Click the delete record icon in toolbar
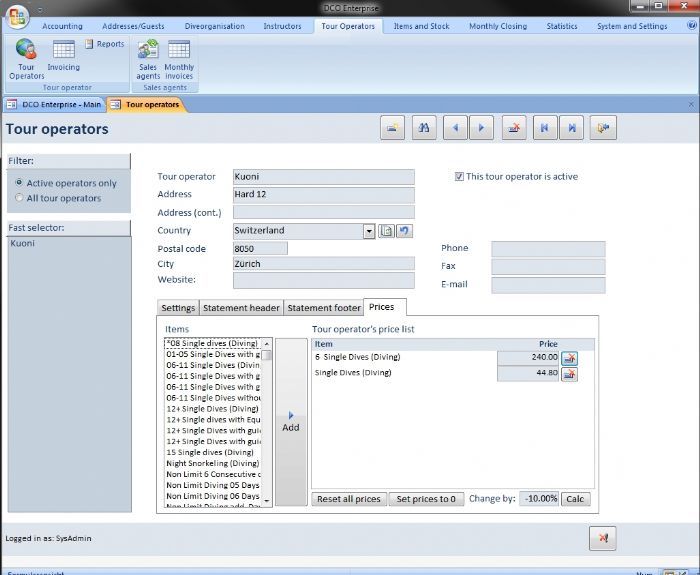The image size is (700, 575). 513,128
